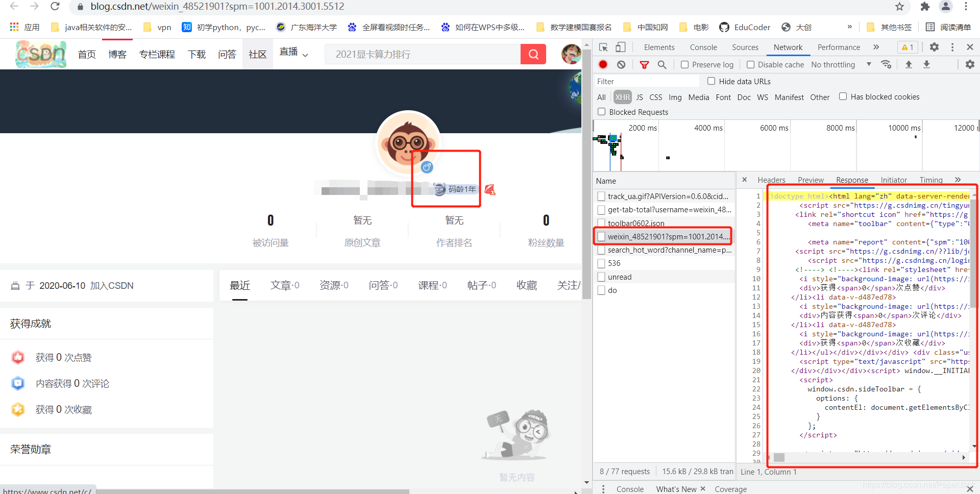The width and height of the screenshot is (980, 494).
Task: Close the What's New drawer tab
Action: click(x=703, y=488)
